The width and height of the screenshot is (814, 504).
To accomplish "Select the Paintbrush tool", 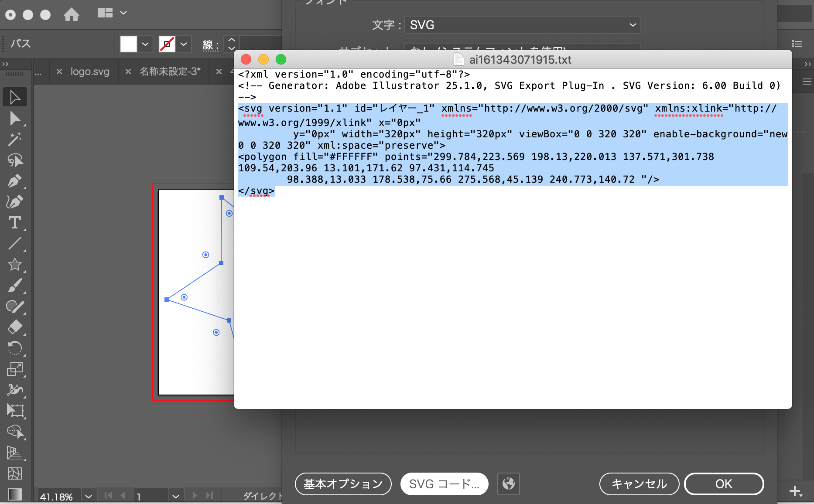I will pyautogui.click(x=15, y=286).
